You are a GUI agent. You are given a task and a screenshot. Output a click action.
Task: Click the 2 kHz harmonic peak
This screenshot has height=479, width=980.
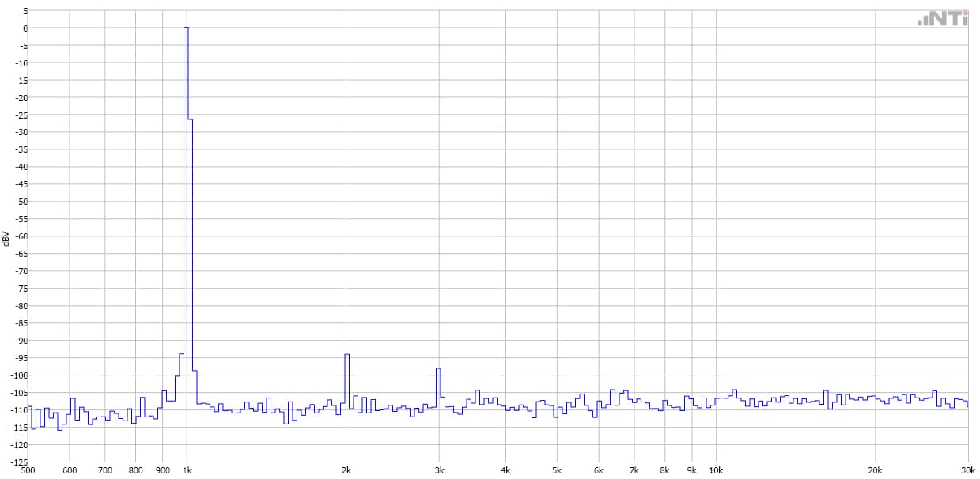pos(346,355)
